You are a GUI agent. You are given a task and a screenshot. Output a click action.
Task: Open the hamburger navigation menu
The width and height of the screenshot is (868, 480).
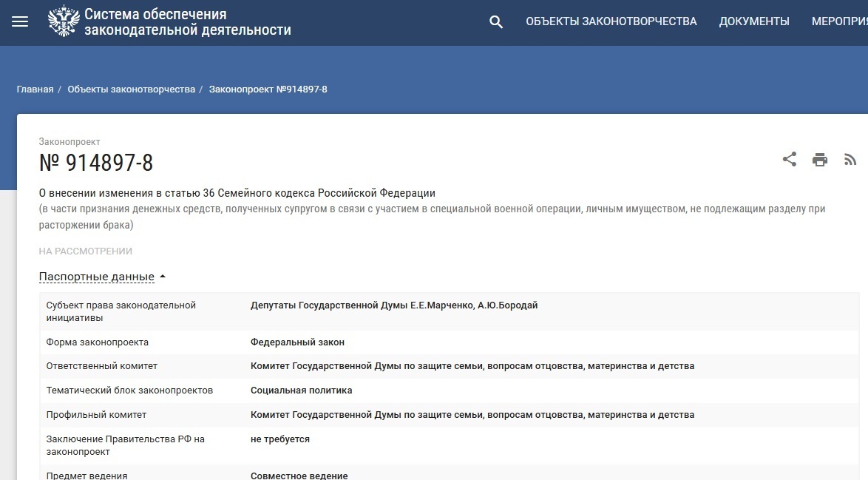point(18,21)
